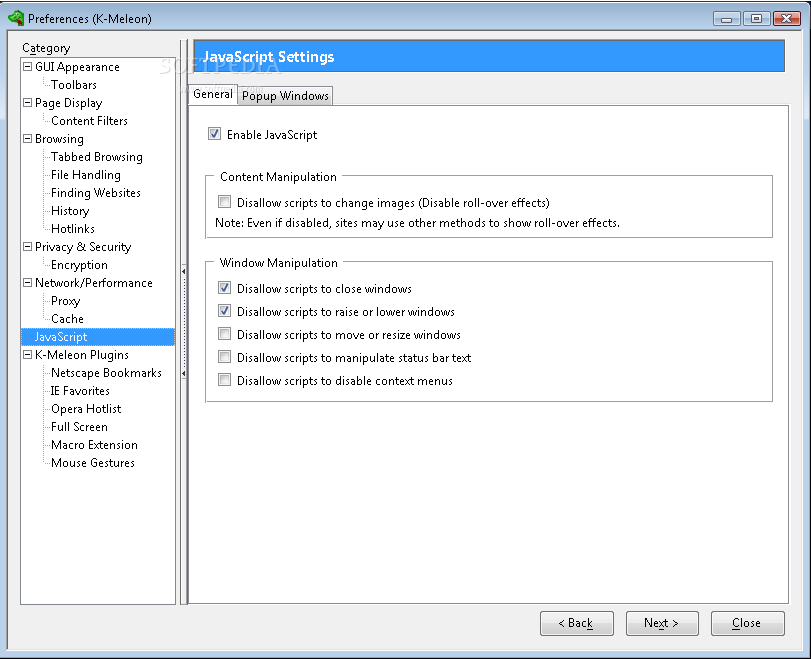This screenshot has height=659, width=811.
Task: Open Encryption settings
Action: tap(79, 265)
